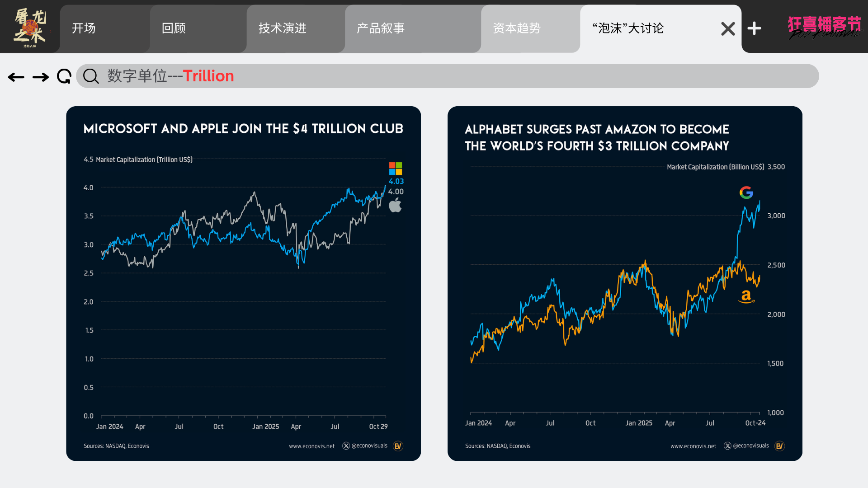Click the forward arrow navigation icon

click(41, 77)
